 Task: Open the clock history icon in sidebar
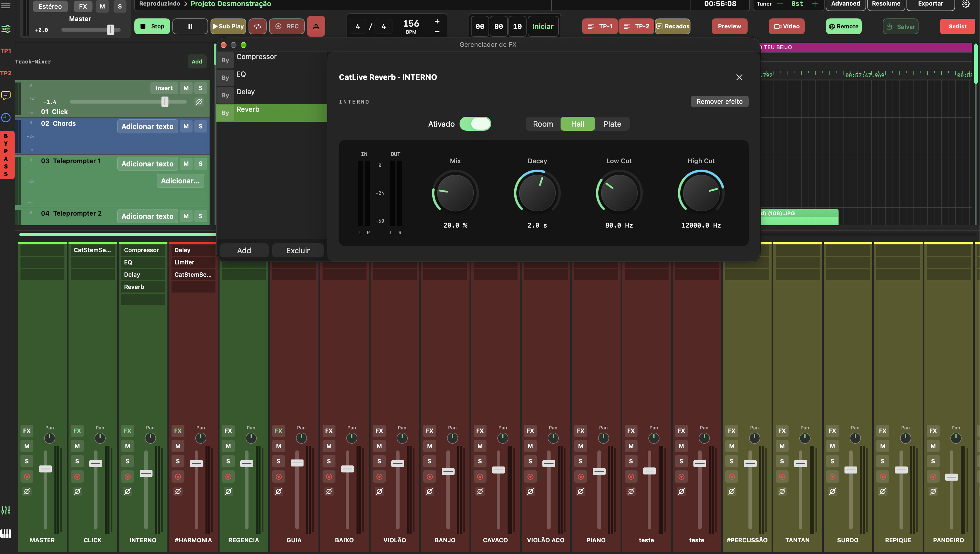6,118
